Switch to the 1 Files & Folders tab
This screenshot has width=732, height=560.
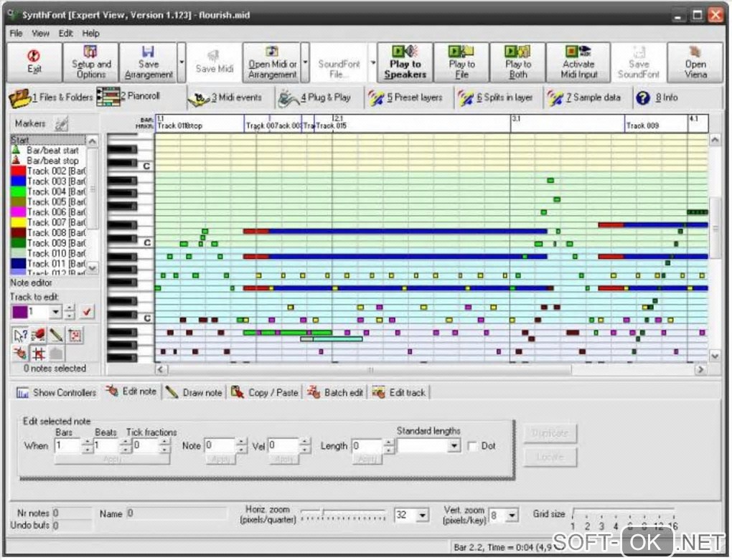point(52,98)
